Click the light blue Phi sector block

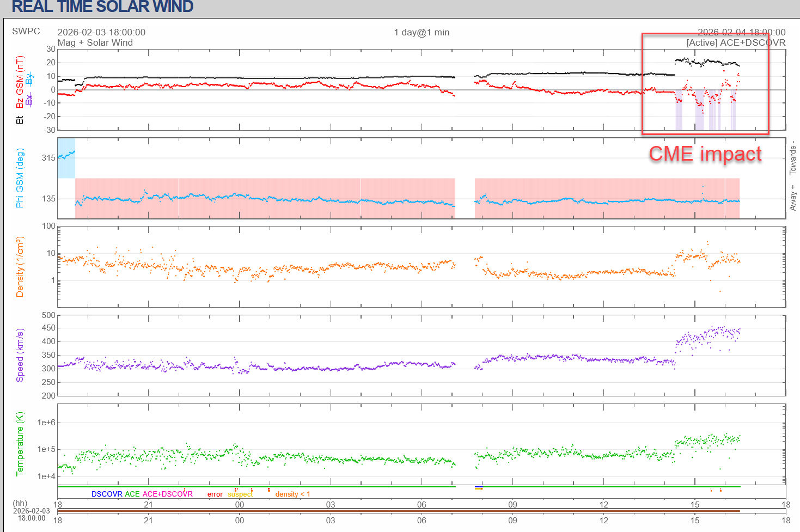[x=66, y=158]
